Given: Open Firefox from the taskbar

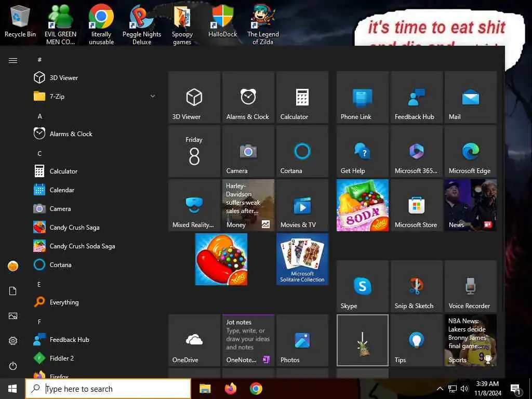Looking at the screenshot, I should click(231, 389).
